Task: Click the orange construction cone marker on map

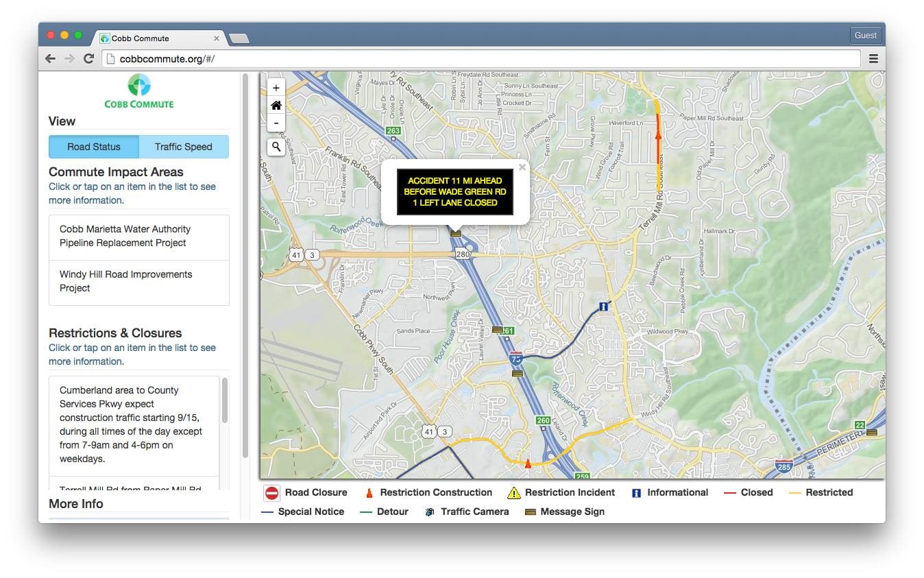Action: pyautogui.click(x=527, y=464)
